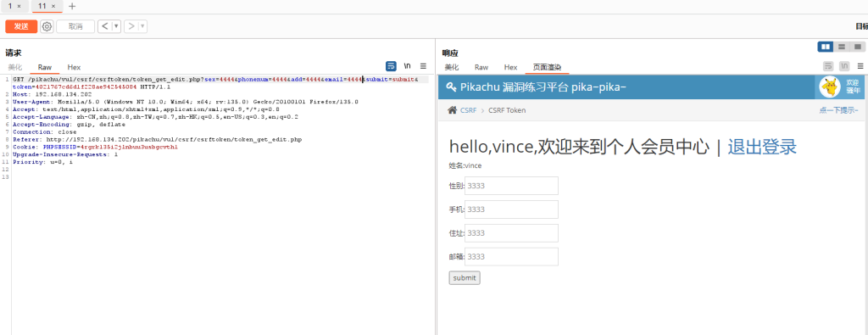
Task: Switch to top-bottom split layout view
Action: tap(842, 47)
